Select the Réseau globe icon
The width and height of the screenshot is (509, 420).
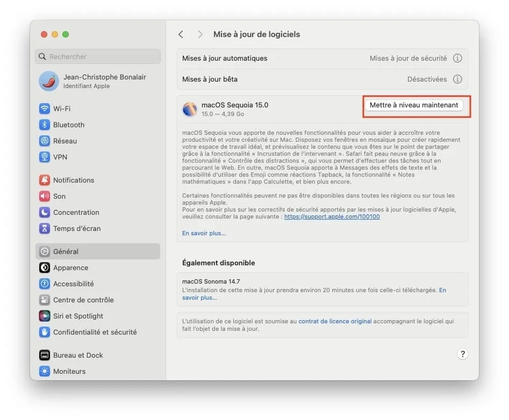point(45,141)
